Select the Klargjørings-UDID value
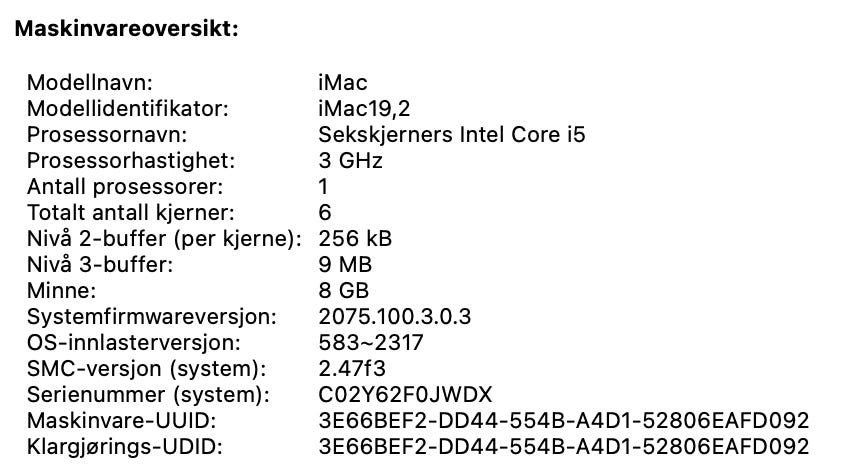This screenshot has height=472, width=852. pyautogui.click(x=564, y=447)
